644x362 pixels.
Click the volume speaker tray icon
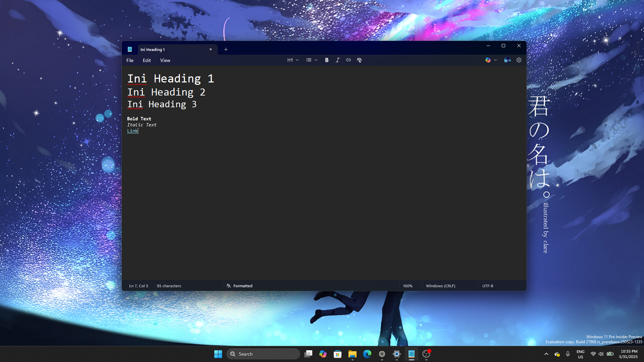click(601, 354)
